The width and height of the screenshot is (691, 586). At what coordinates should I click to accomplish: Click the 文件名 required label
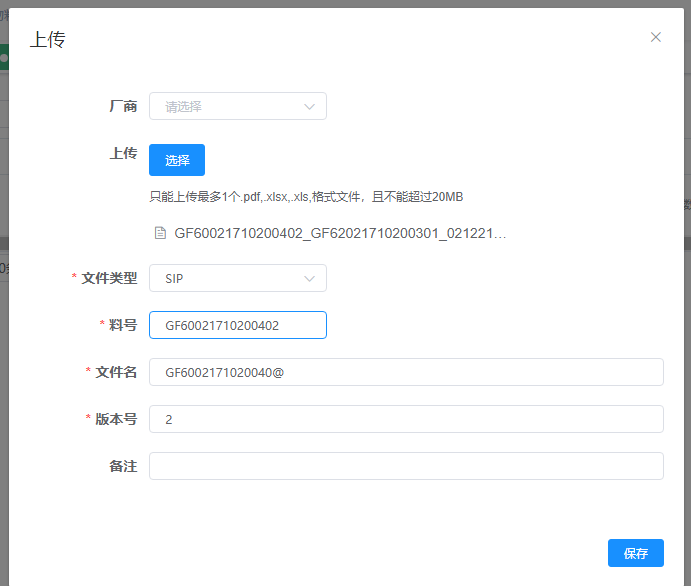(116, 372)
